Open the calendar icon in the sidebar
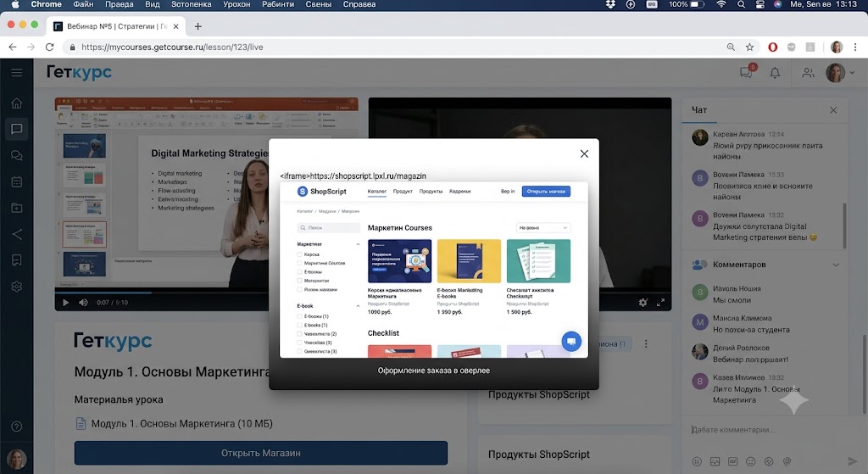 point(17,181)
